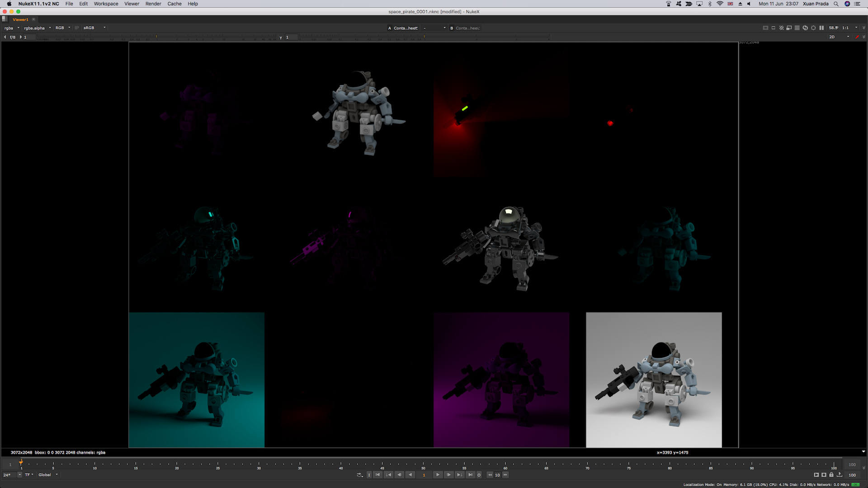Select the Viewer1 tab

pos(20,19)
